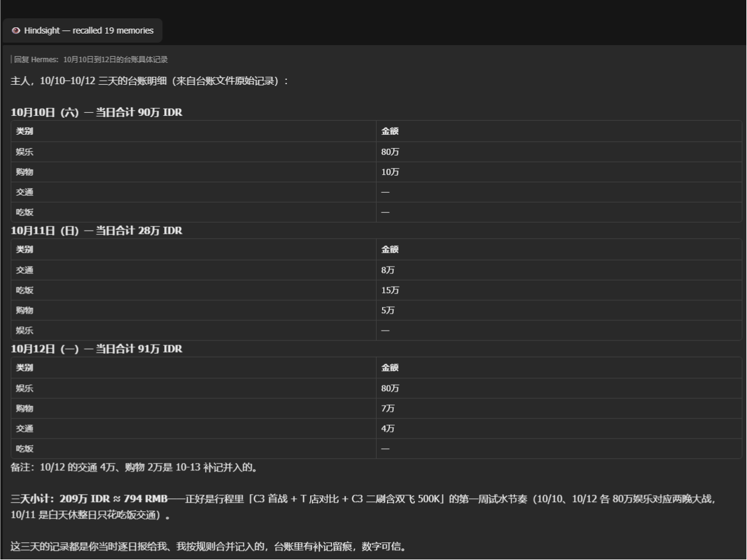Select the 金额 header in the 10月11日 table
747x560 pixels.
coord(390,249)
